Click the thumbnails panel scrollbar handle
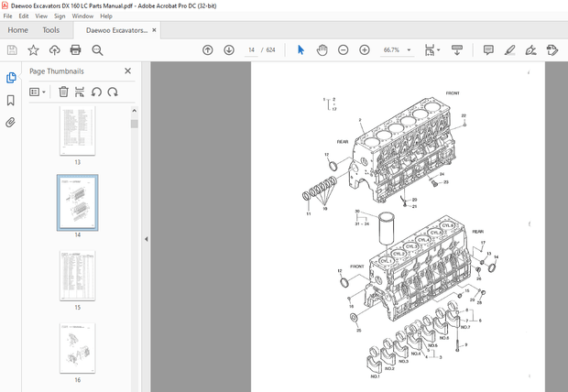Image resolution: width=568 pixels, height=392 pixels. (135, 124)
